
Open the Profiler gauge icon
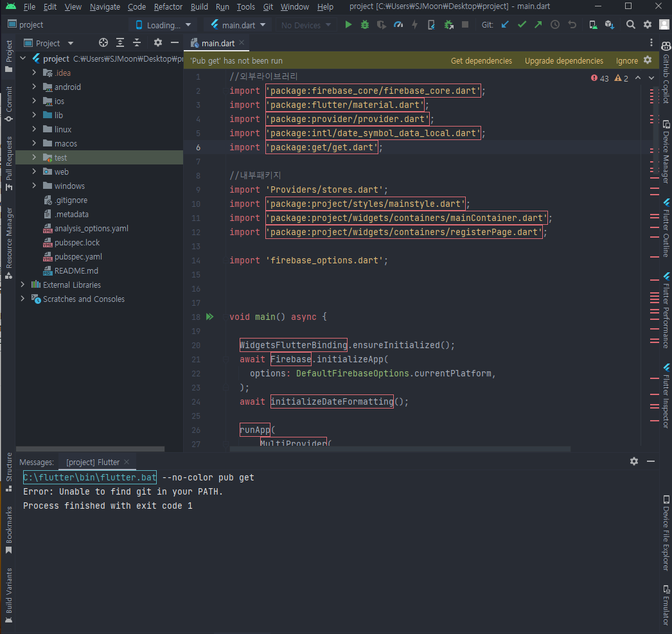point(398,25)
